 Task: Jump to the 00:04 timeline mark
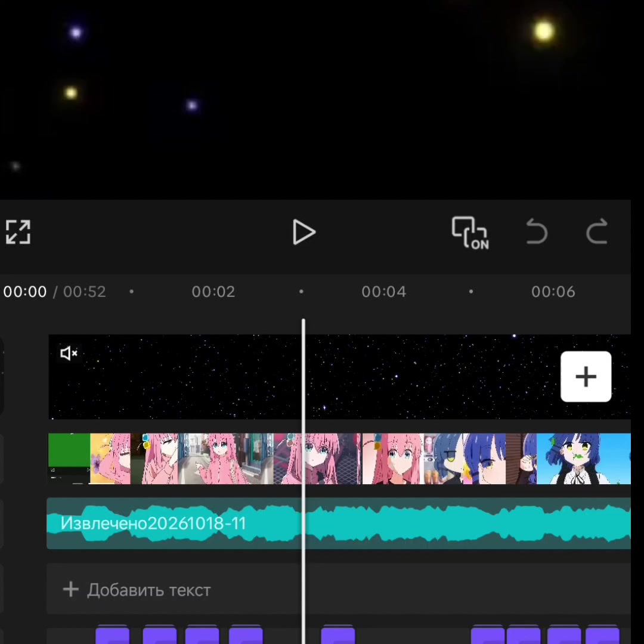click(383, 292)
